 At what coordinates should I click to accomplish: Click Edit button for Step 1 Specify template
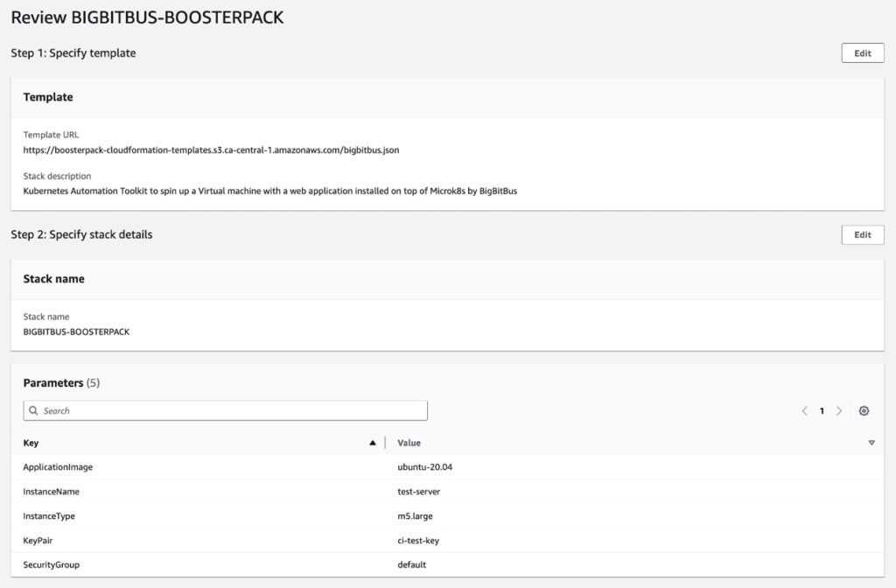(x=862, y=53)
